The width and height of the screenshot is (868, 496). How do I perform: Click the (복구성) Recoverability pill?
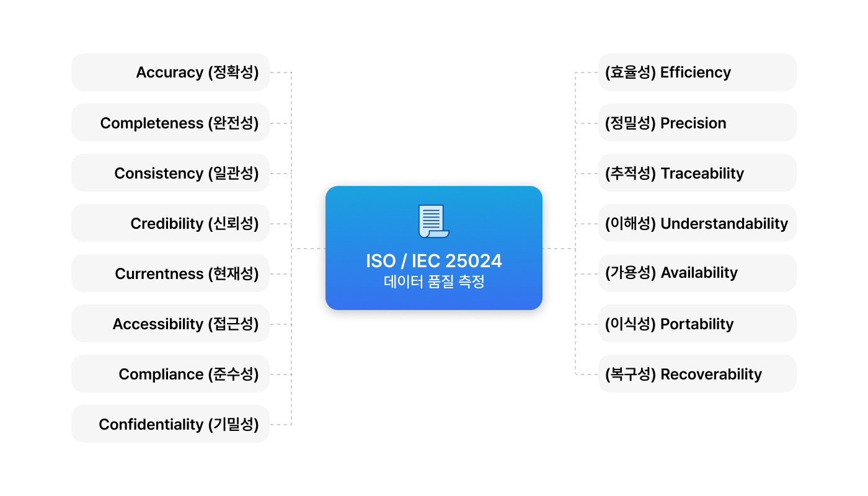(x=697, y=374)
